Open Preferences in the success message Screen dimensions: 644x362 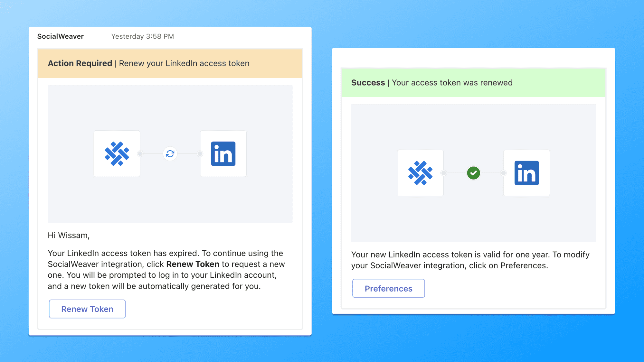pos(388,288)
